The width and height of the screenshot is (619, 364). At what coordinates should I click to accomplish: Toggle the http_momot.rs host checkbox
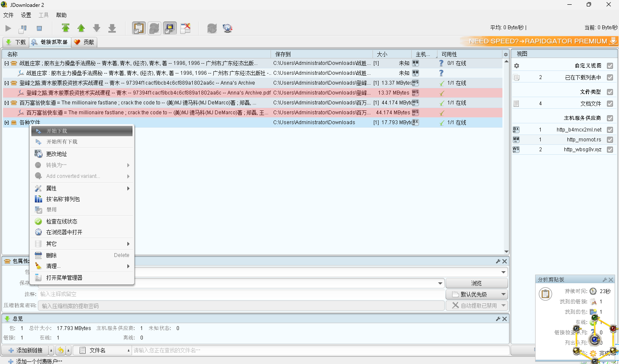click(x=610, y=139)
